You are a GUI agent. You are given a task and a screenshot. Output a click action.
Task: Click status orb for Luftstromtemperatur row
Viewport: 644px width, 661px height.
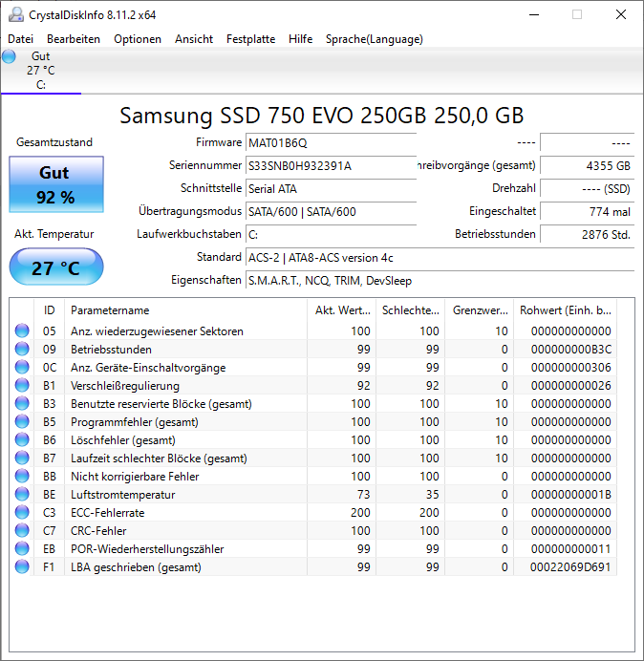(x=22, y=494)
